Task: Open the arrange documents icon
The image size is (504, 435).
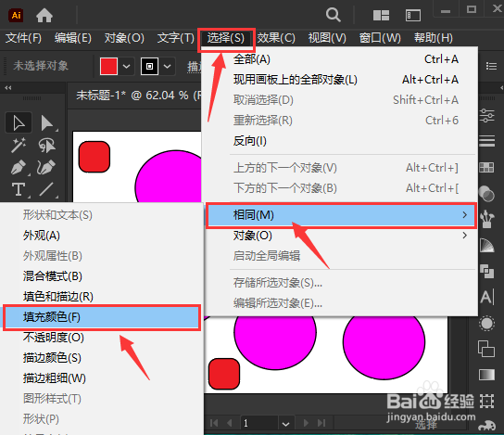Action: tap(381, 15)
